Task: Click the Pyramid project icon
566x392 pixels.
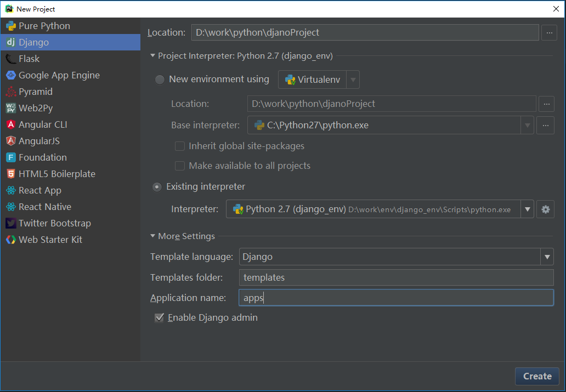Action: 11,92
